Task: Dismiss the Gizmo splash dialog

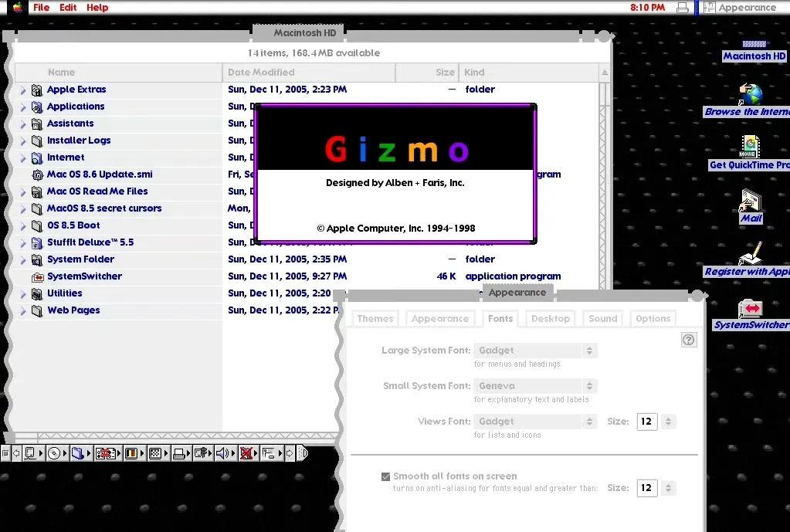Action: coord(395,174)
